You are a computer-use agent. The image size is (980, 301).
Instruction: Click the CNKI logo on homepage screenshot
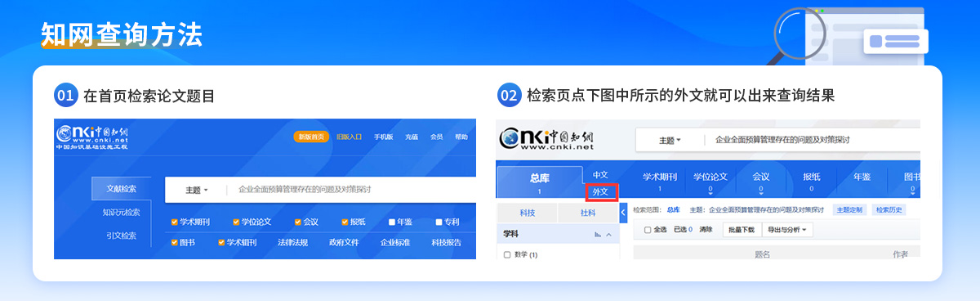92,137
